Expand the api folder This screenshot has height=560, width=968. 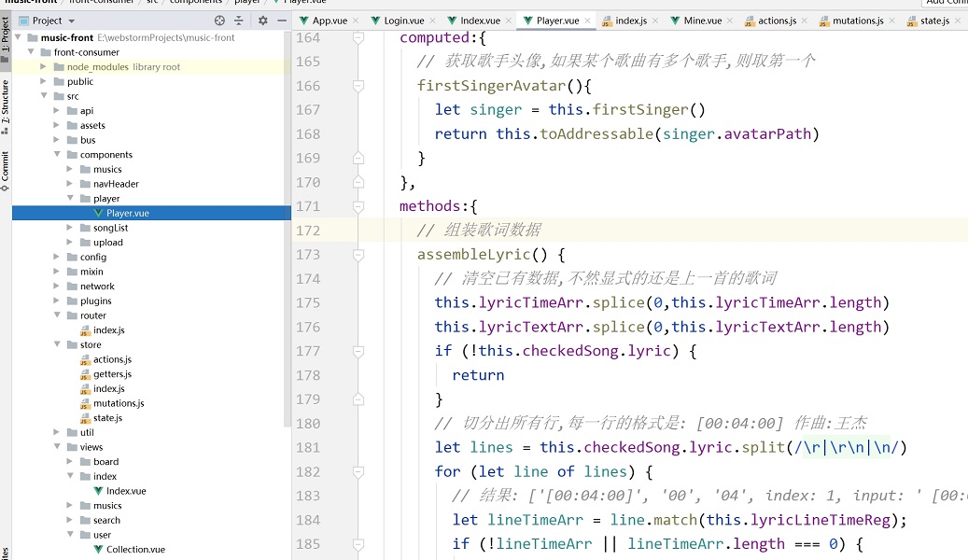(56, 110)
